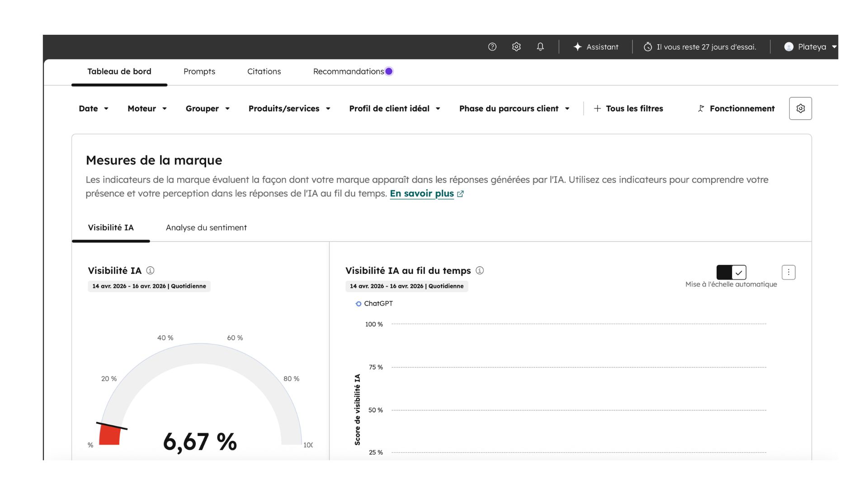
Task: Open the help question mark icon
Action: click(x=492, y=47)
